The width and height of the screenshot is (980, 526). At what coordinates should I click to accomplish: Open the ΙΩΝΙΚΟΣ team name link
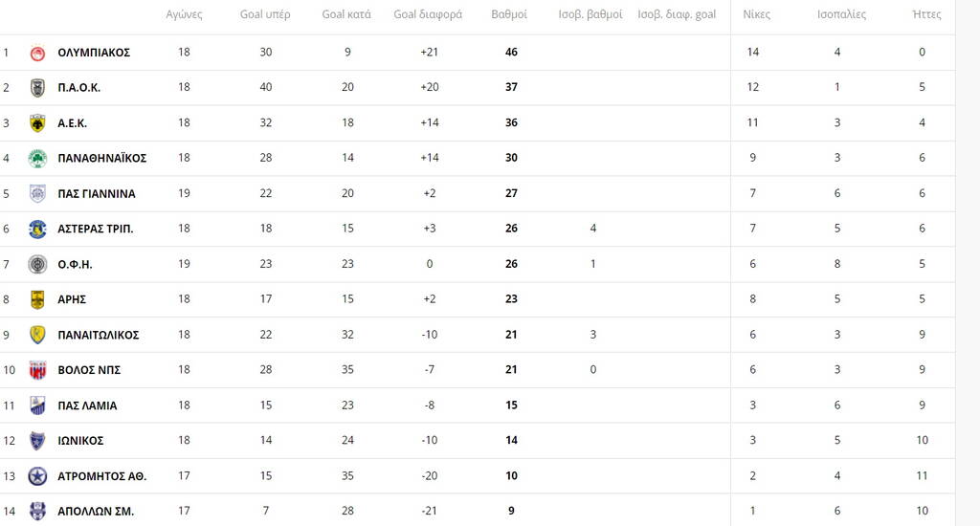tap(80, 441)
